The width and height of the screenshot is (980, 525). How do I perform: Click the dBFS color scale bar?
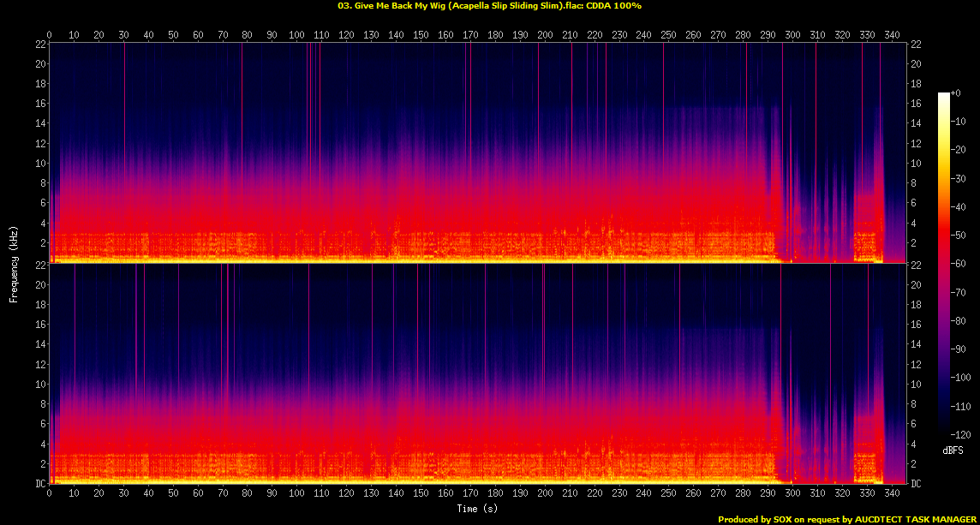tap(944, 263)
